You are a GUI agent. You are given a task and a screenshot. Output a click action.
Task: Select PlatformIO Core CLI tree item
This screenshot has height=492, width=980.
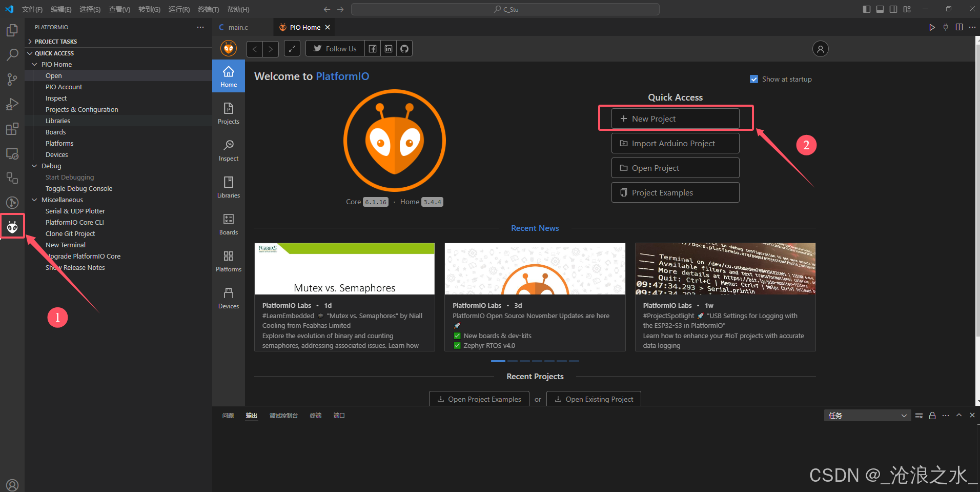point(74,223)
